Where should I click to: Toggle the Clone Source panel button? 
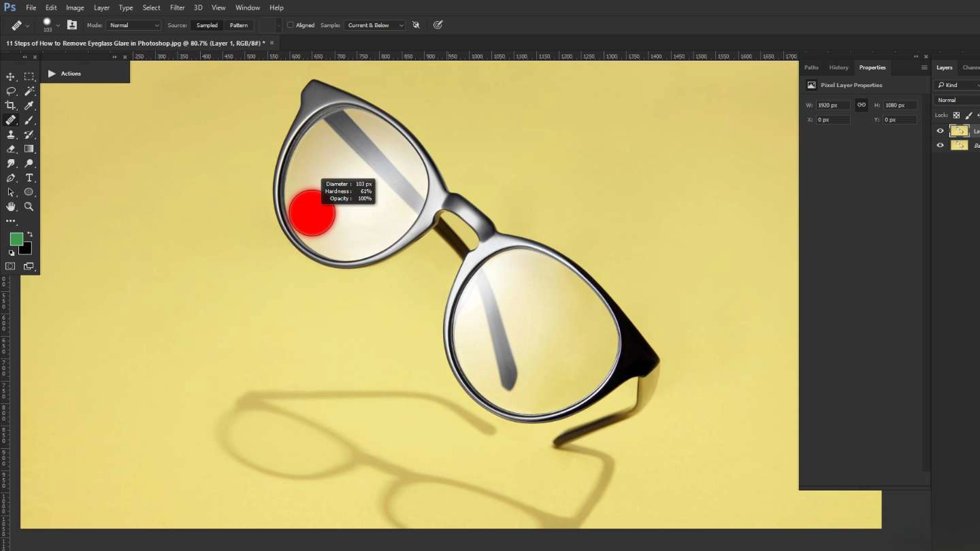pos(72,25)
